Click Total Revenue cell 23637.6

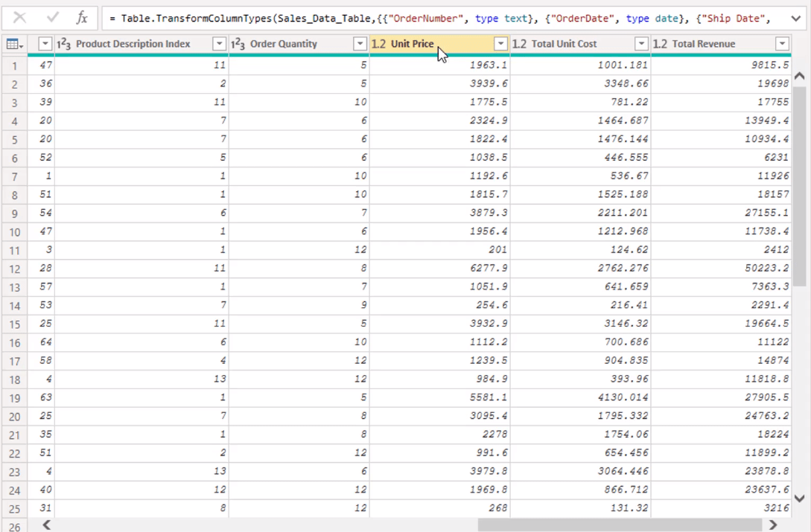pyautogui.click(x=721, y=490)
